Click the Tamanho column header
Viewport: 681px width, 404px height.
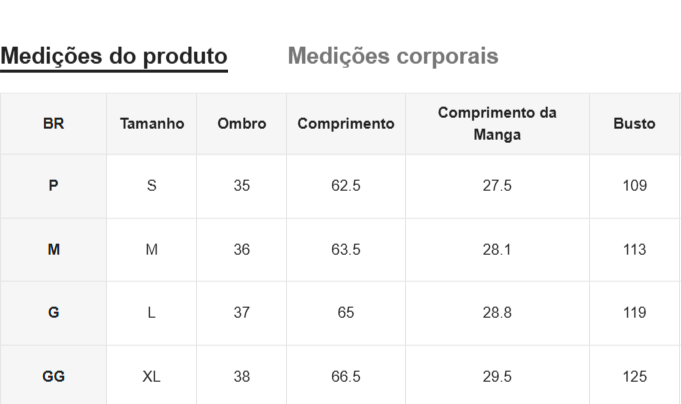point(152,124)
